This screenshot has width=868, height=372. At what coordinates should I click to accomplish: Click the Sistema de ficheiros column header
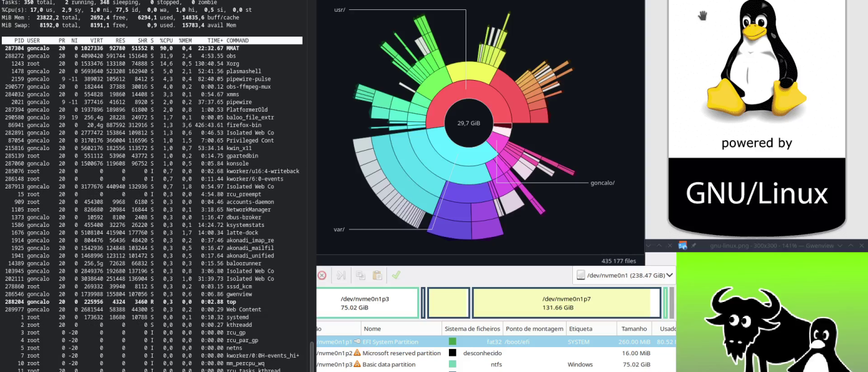tap(471, 329)
